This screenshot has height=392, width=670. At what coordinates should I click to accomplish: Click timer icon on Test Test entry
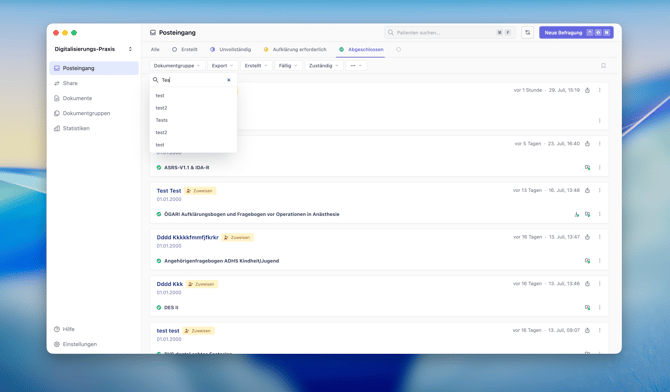[x=588, y=190]
